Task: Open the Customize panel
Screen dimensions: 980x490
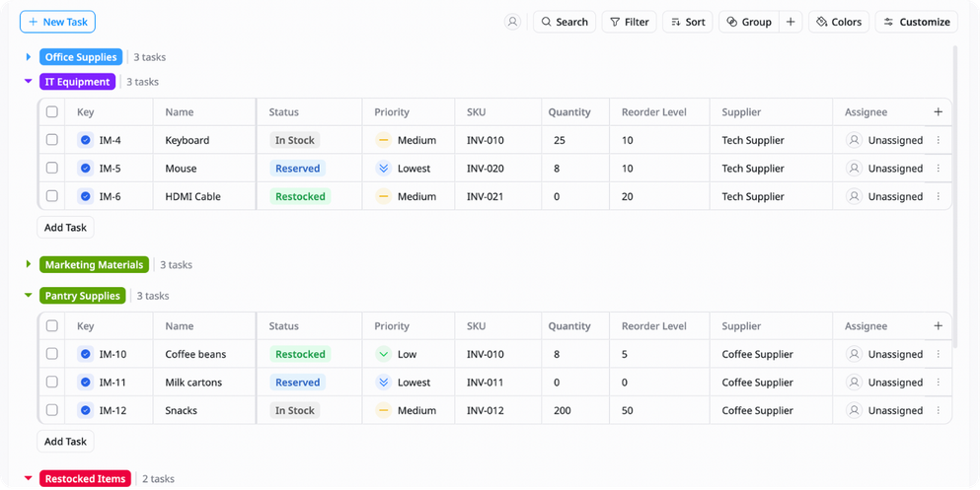Action: coord(916,22)
